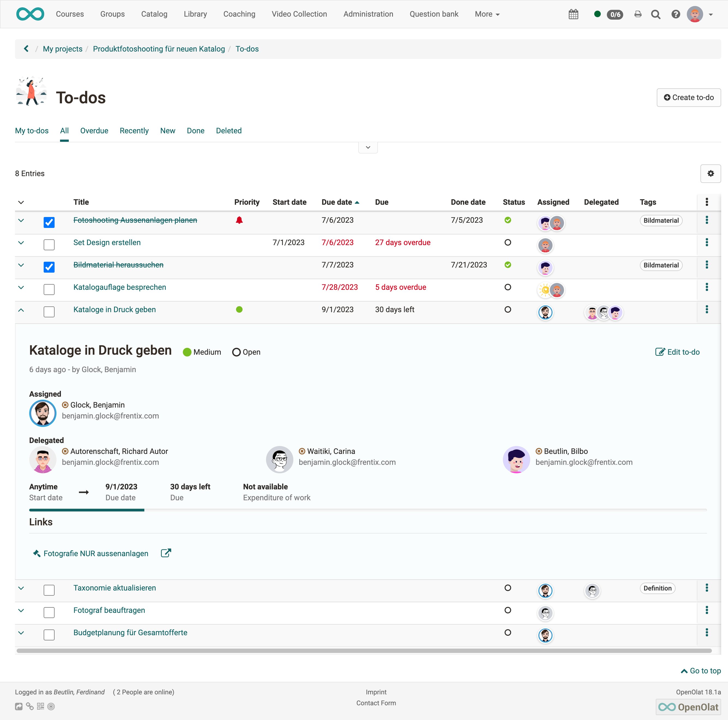Check the checkbox for Katalogauflage besprechen
The image size is (728, 720).
pos(49,289)
